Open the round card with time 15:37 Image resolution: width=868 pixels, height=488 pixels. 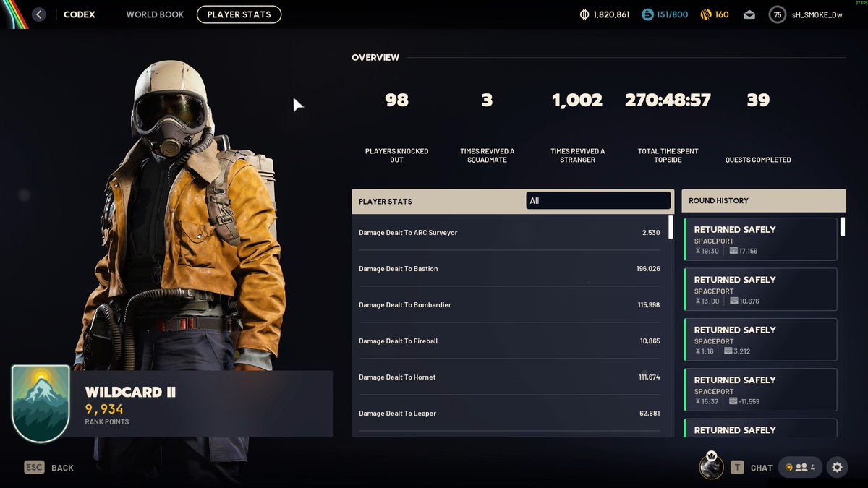pos(760,389)
